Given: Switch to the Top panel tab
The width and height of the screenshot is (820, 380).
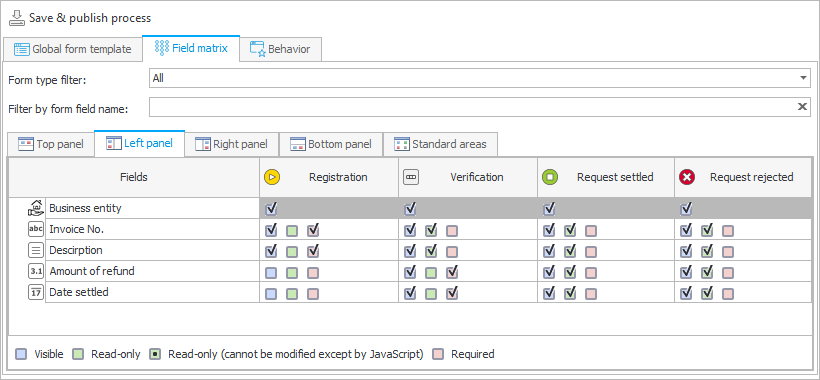Looking at the screenshot, I should [51, 144].
